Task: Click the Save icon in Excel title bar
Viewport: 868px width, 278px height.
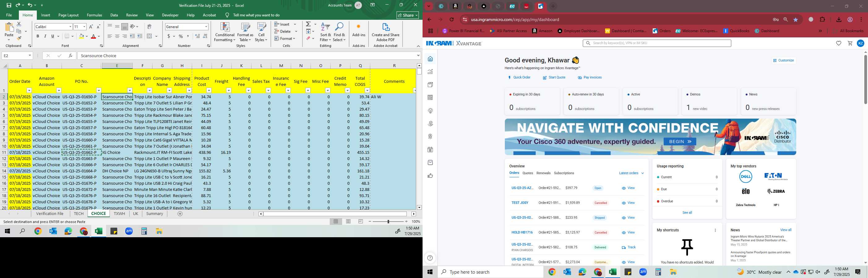Action: [9, 5]
